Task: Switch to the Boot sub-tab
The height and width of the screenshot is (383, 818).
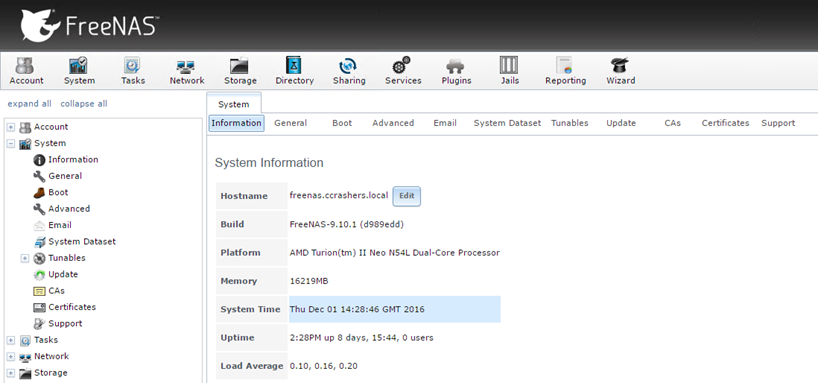Action: click(x=342, y=123)
